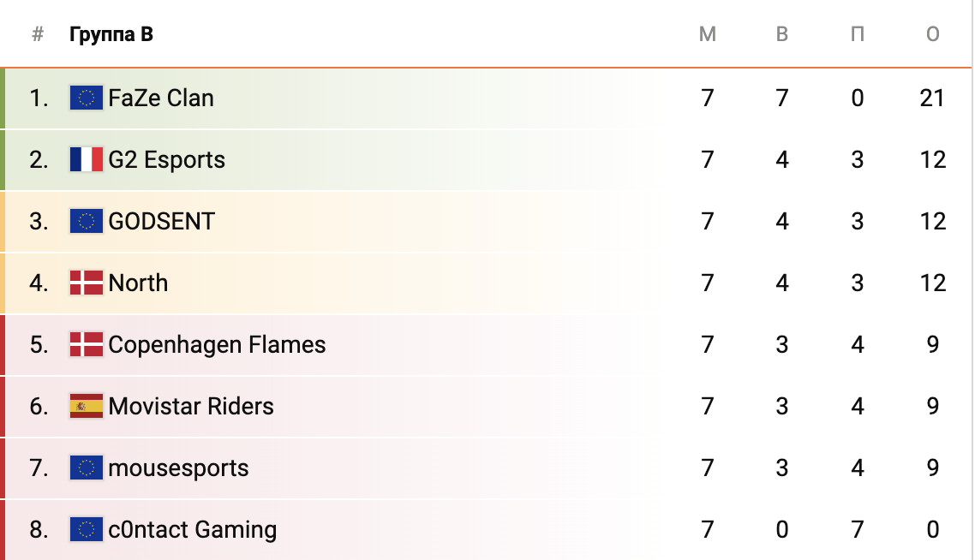
Task: Click the EU flag beside mousesports
Action: coord(86,468)
